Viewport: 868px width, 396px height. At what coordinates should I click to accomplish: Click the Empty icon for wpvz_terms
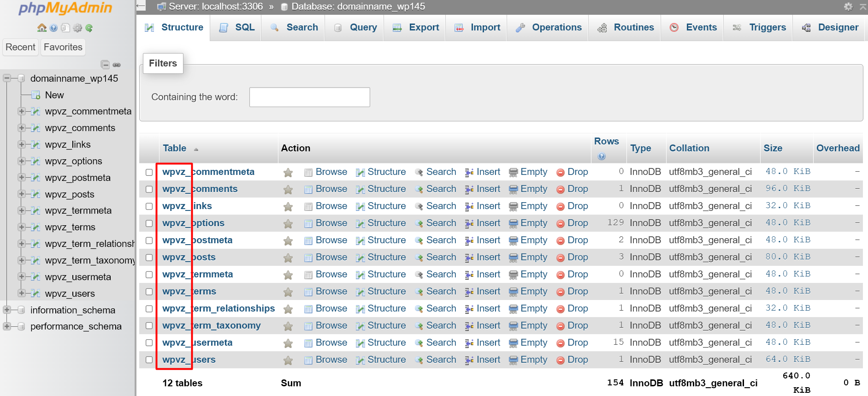click(x=513, y=292)
